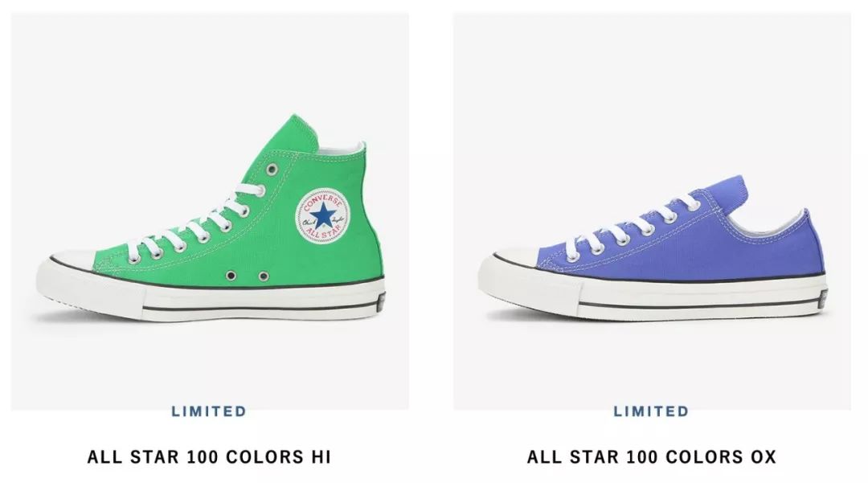Click the two ventilation eyelets on green shoe
The width and height of the screenshot is (868, 483).
pos(248,276)
